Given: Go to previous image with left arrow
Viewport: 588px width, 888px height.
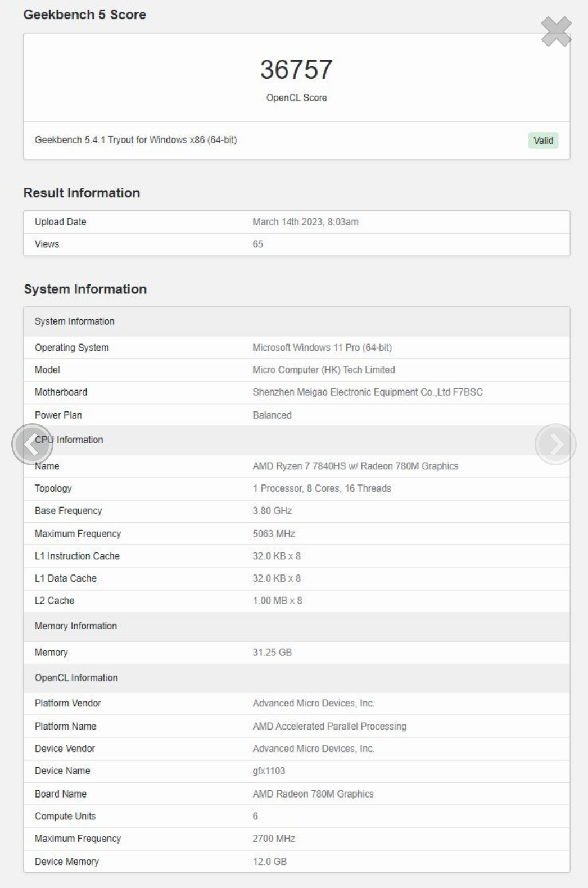Looking at the screenshot, I should 32,444.
